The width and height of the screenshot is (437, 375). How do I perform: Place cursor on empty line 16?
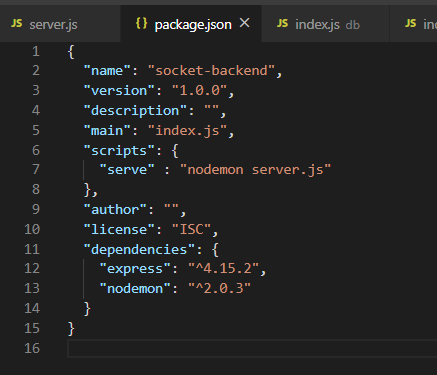tap(252, 348)
